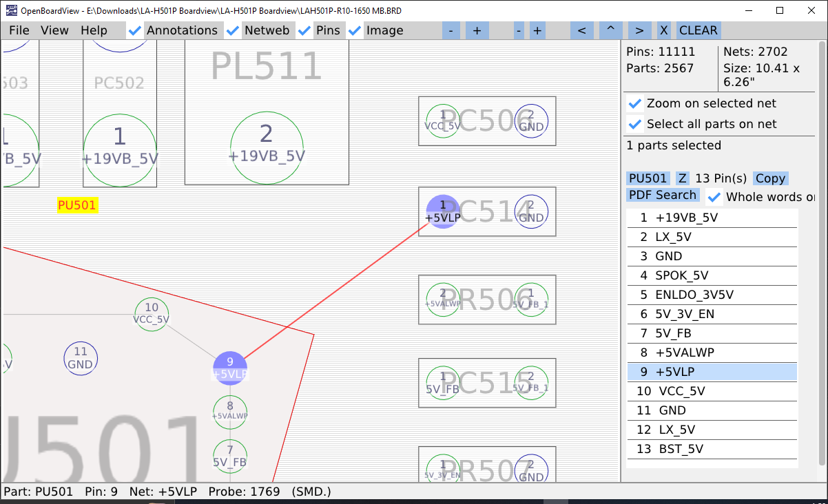Click the '>' toolbar button
This screenshot has height=504, width=828.
[639, 30]
